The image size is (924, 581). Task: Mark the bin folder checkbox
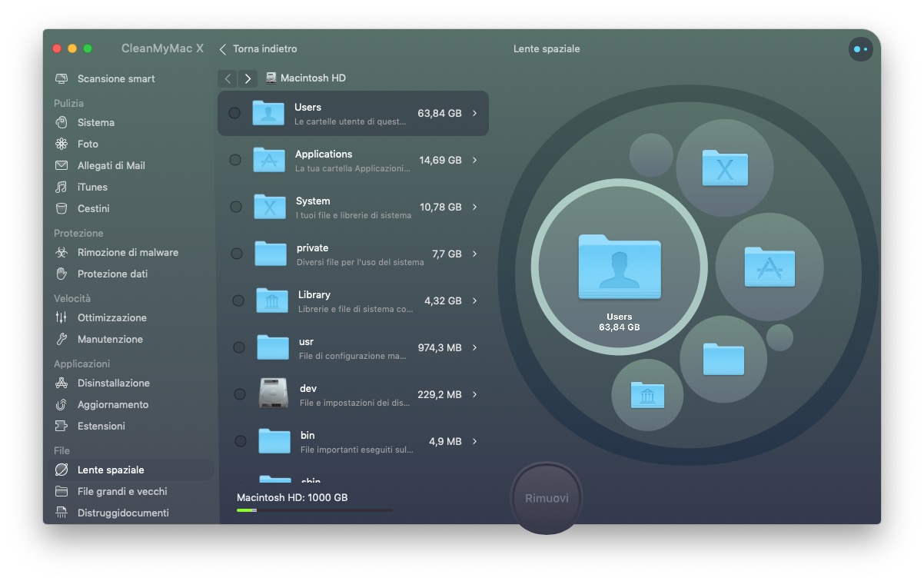[241, 442]
